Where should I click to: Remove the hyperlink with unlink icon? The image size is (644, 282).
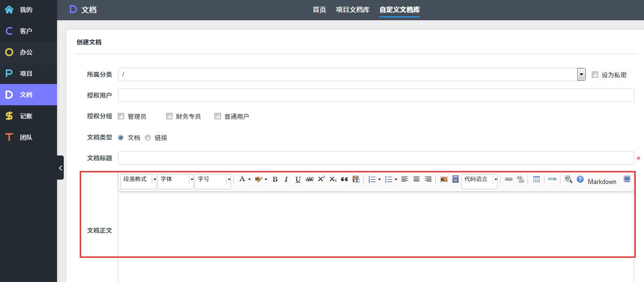(520, 179)
